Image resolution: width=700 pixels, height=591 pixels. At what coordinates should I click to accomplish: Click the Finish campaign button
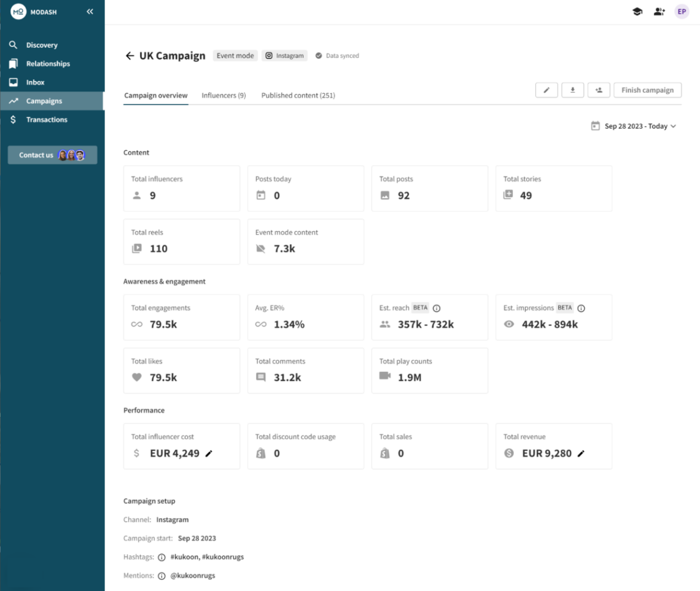click(x=647, y=90)
